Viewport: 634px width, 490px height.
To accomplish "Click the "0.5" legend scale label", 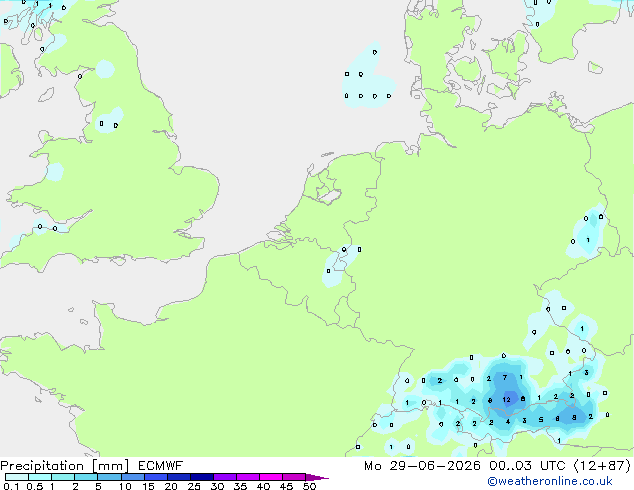I will point(34,486).
